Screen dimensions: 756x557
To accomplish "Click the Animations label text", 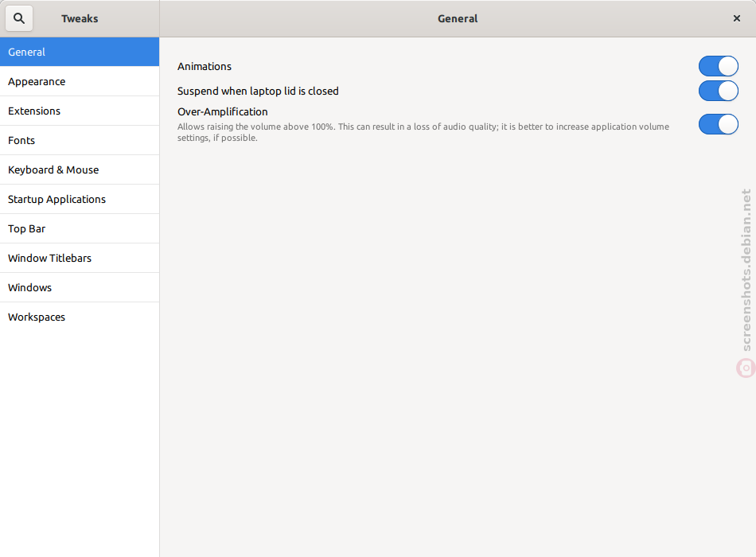I will [x=205, y=66].
